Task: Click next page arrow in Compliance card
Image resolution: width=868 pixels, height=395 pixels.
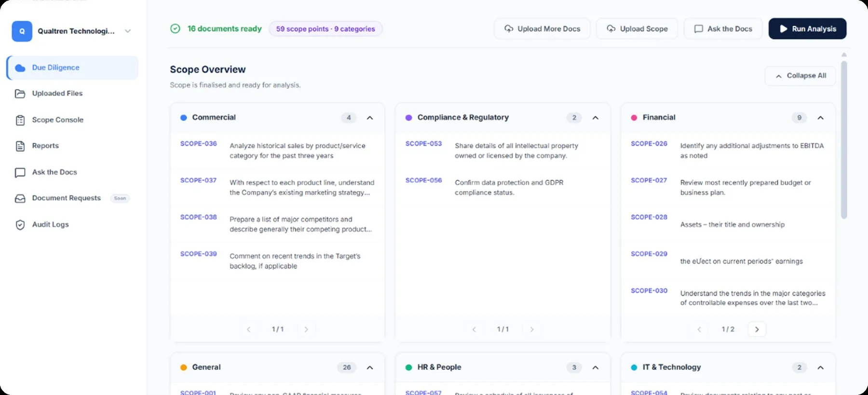Action: [x=532, y=329]
